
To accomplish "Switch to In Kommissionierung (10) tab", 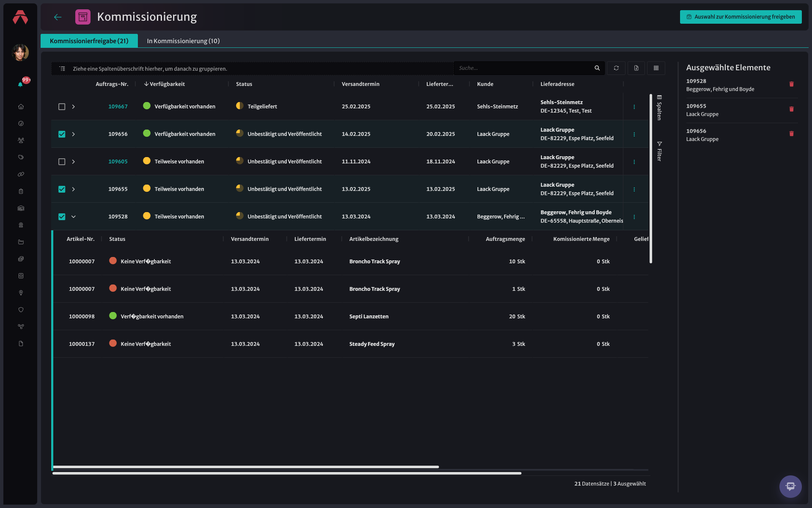I will [x=183, y=41].
